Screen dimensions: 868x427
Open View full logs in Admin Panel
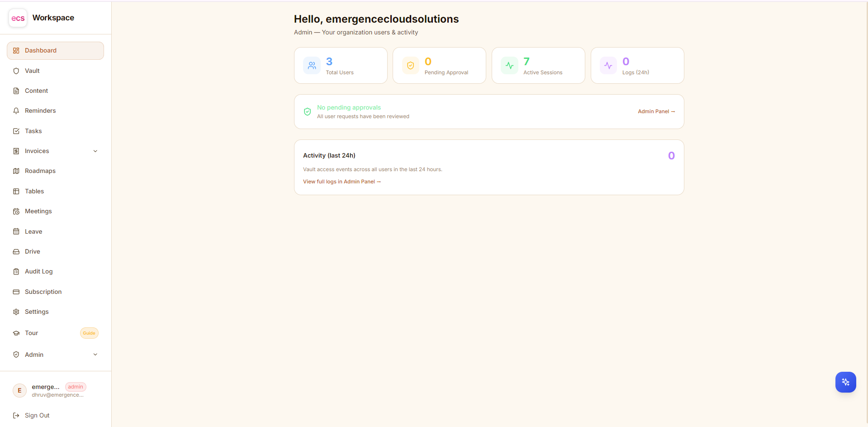click(342, 182)
